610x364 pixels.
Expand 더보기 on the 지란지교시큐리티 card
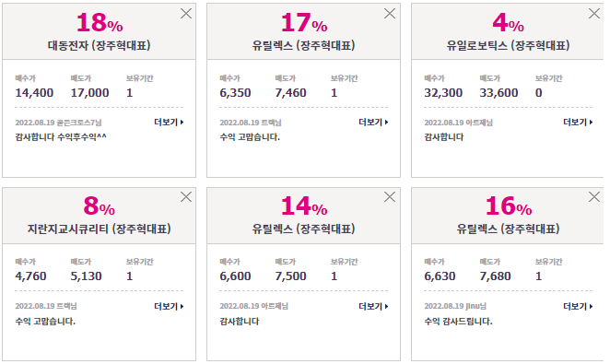pos(169,307)
